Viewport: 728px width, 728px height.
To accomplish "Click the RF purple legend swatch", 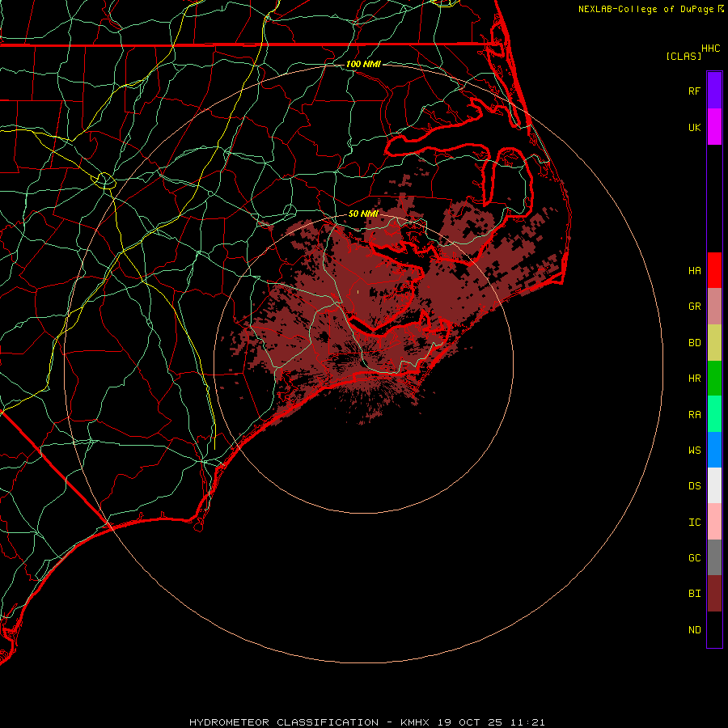I will [714, 91].
